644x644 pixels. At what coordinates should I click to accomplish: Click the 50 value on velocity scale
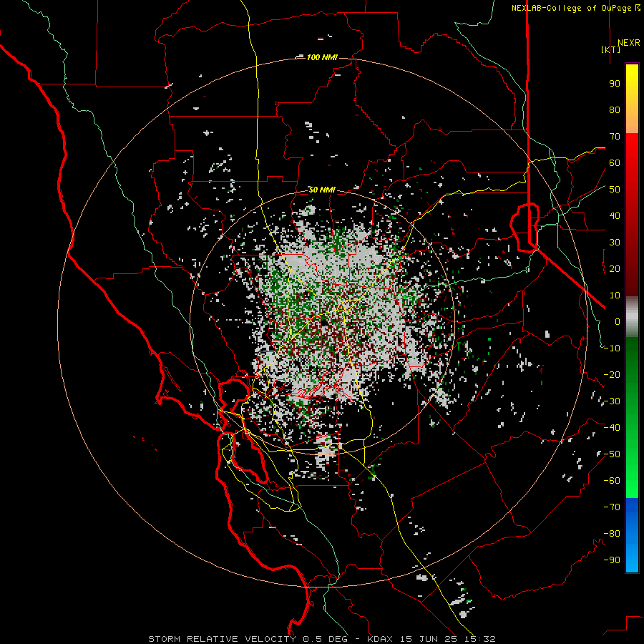[x=615, y=190]
